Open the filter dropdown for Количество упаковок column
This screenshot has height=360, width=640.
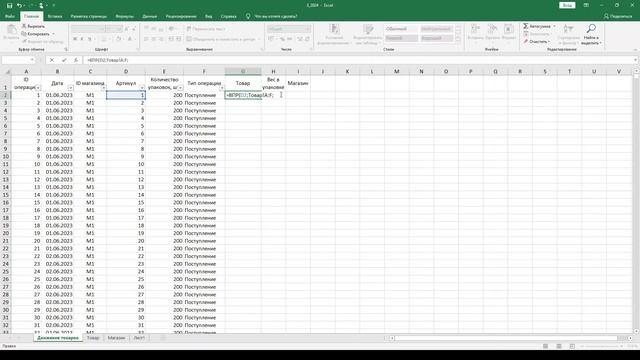[180, 88]
